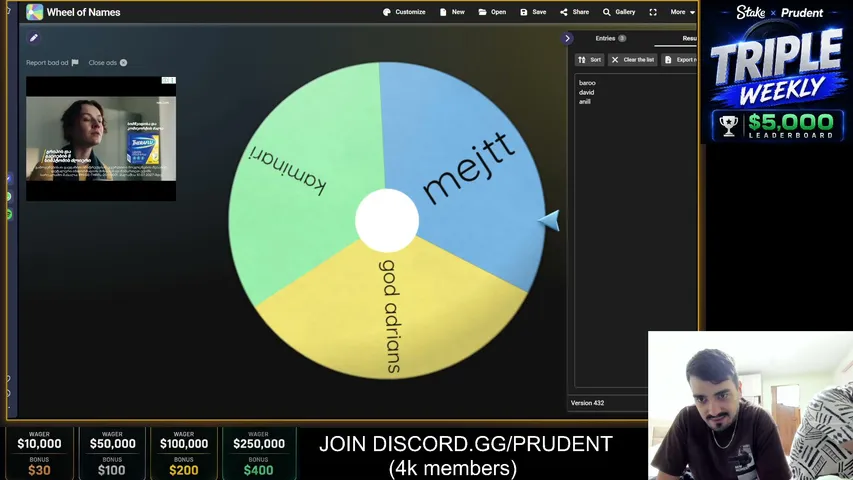The height and width of the screenshot is (480, 853).
Task: Click the pencil edit icon
Action: point(34,38)
